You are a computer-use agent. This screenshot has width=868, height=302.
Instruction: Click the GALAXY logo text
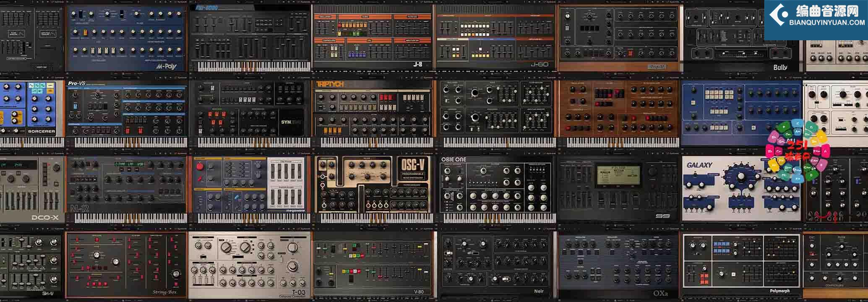[699, 165]
